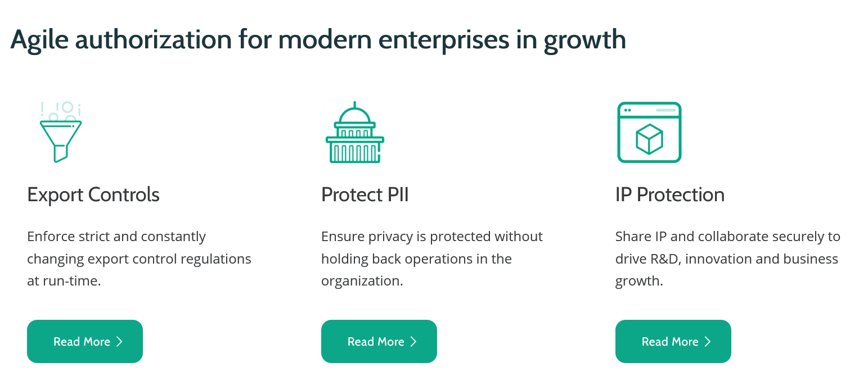
Task: Select the IP Protection heading
Action: (x=669, y=195)
